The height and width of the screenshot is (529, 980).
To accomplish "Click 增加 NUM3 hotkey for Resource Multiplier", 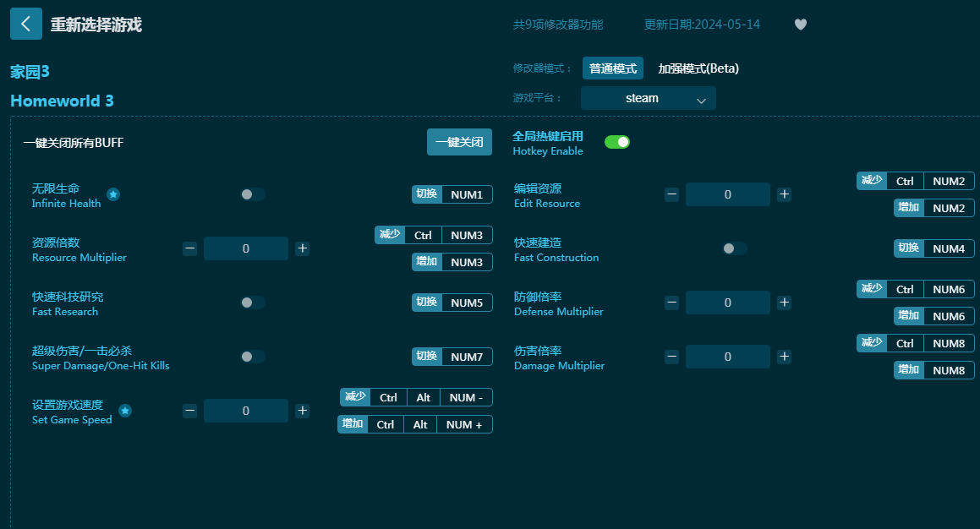I will 452,262.
